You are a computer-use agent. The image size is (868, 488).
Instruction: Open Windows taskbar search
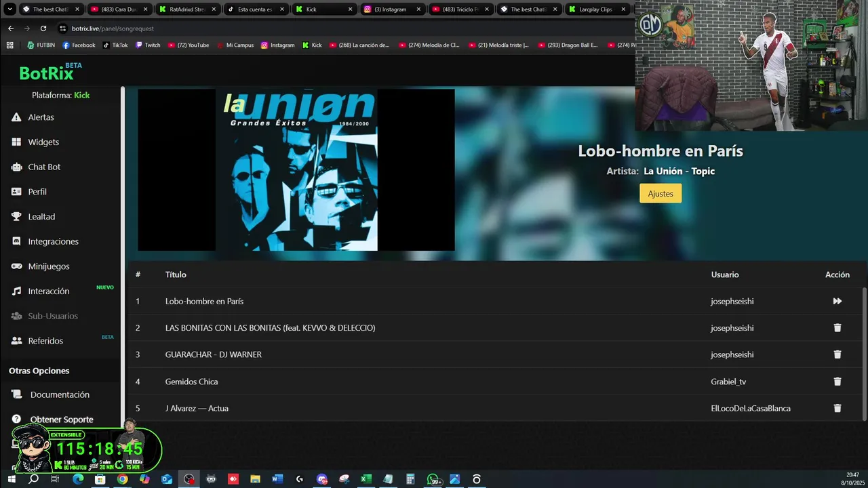coord(33,479)
